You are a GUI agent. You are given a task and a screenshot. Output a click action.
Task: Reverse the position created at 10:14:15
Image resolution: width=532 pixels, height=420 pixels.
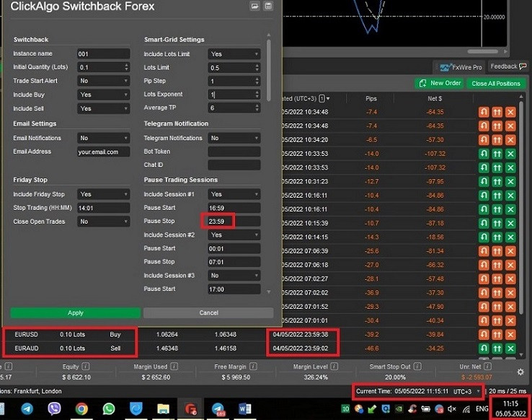[x=484, y=237]
